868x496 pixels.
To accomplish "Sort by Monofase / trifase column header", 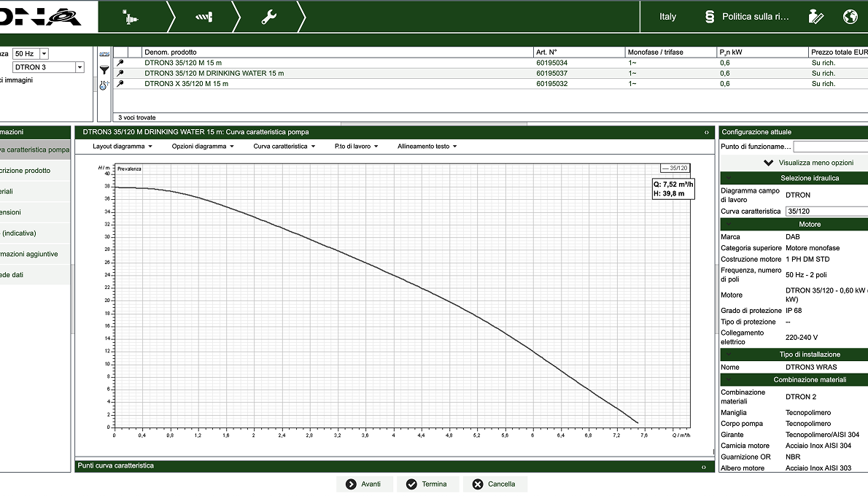I will click(x=671, y=52).
